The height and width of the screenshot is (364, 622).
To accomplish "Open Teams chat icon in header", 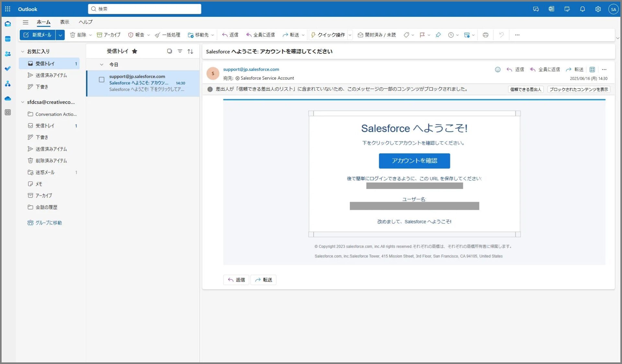I will tap(536, 9).
